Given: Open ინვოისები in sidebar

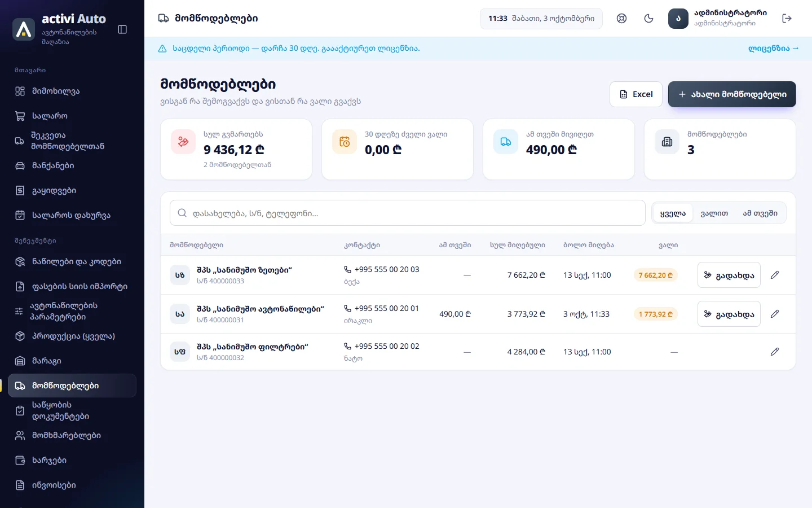Looking at the screenshot, I should click(x=72, y=485).
